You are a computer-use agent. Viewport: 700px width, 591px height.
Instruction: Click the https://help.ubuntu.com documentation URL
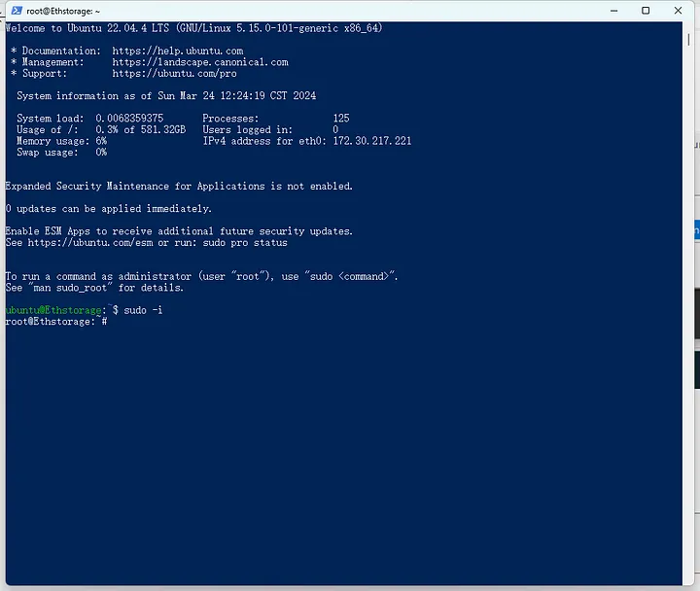point(178,51)
